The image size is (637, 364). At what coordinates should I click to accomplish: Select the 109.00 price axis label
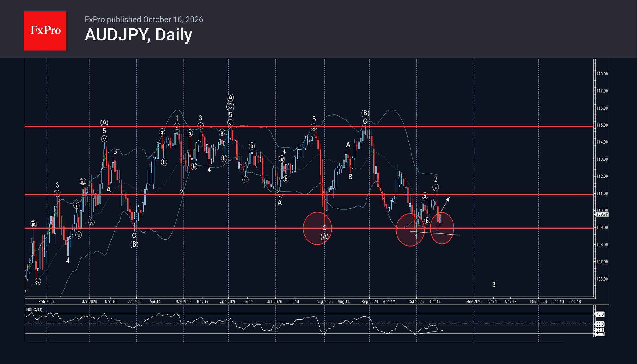tap(602, 228)
